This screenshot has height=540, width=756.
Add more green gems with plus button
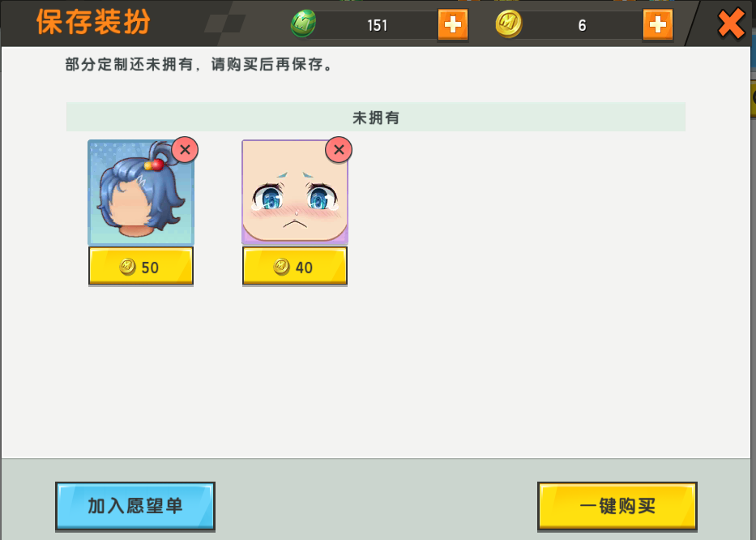[453, 24]
